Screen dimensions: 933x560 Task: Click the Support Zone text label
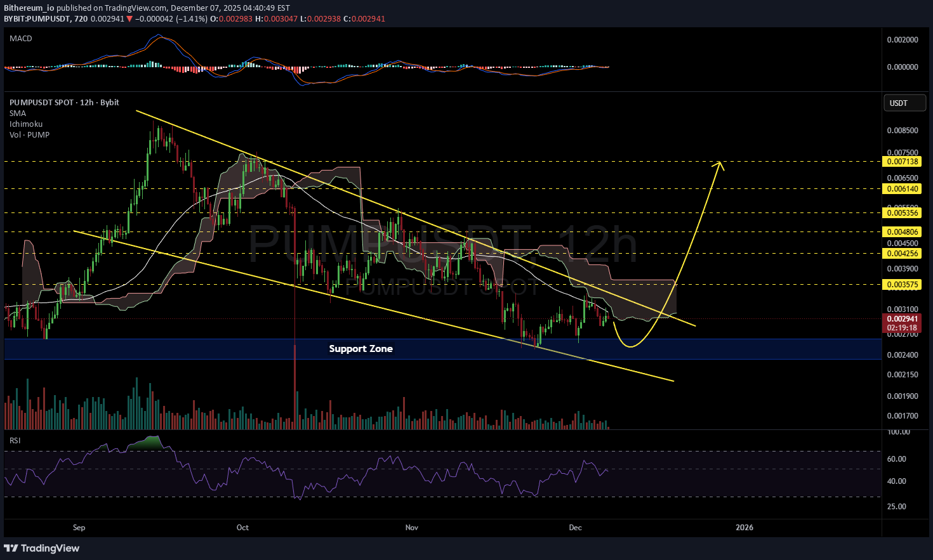pyautogui.click(x=361, y=349)
